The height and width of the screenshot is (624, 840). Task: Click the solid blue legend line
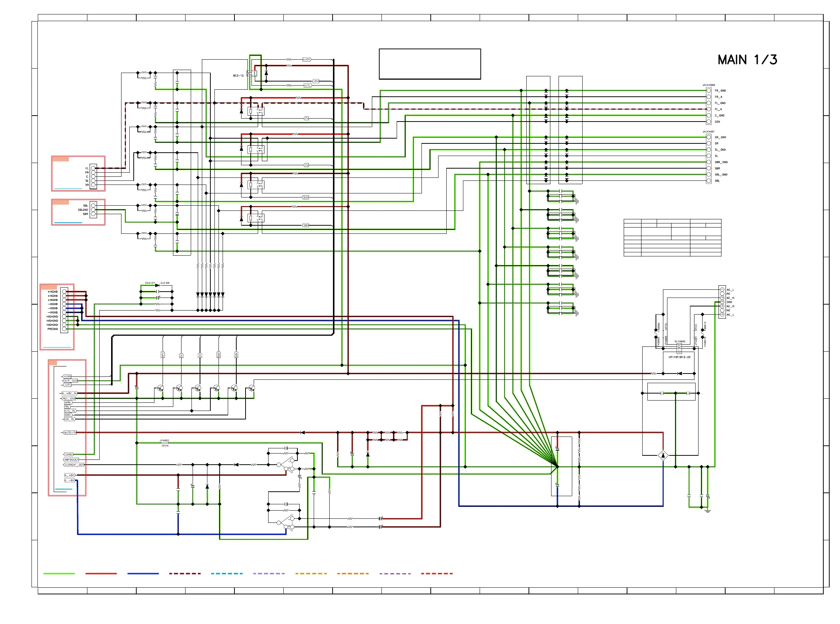(x=143, y=573)
